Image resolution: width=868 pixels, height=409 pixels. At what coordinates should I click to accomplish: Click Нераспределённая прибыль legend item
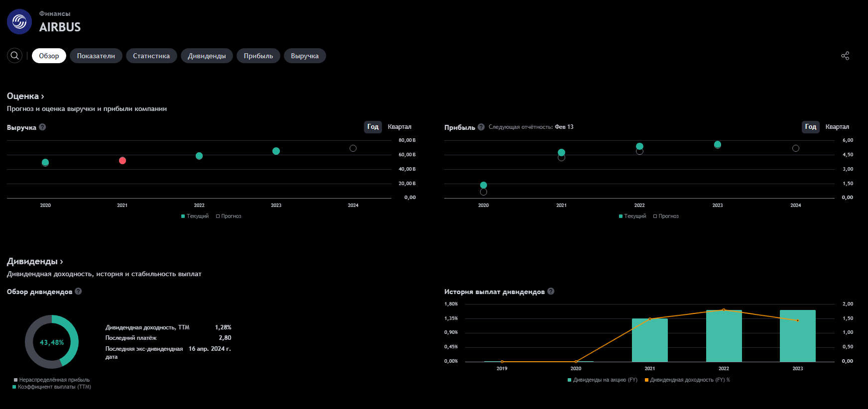click(x=52, y=380)
